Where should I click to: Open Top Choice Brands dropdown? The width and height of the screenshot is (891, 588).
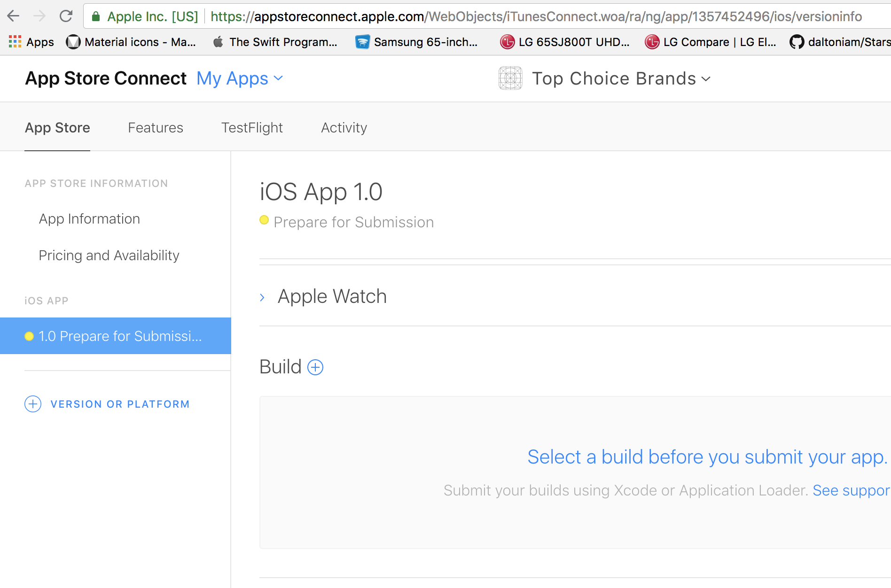[621, 78]
